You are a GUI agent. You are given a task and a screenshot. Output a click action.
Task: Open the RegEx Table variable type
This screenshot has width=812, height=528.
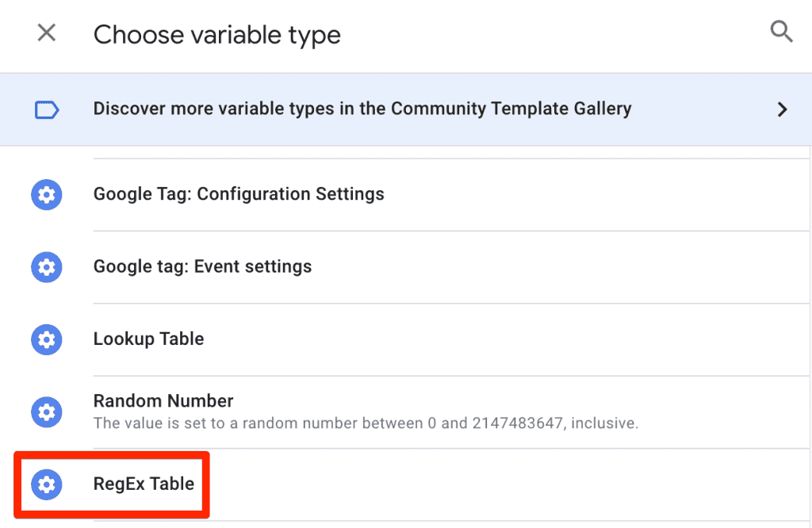pyautogui.click(x=144, y=484)
